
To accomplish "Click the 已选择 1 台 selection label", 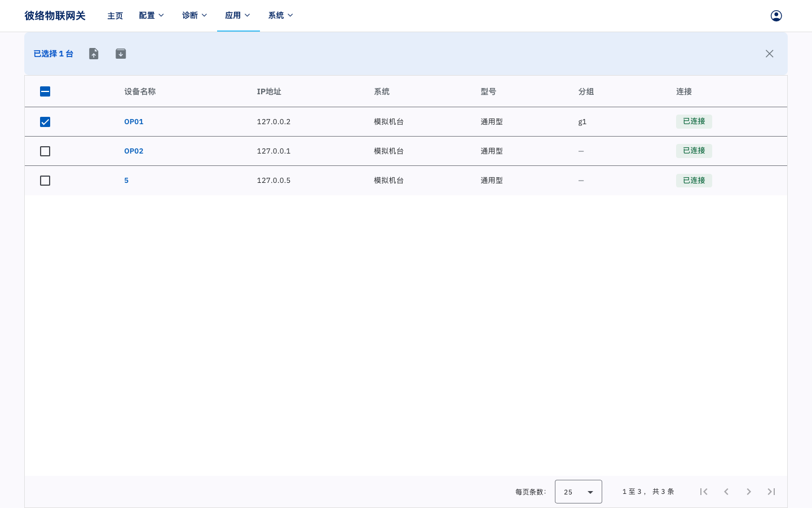I will tap(54, 54).
